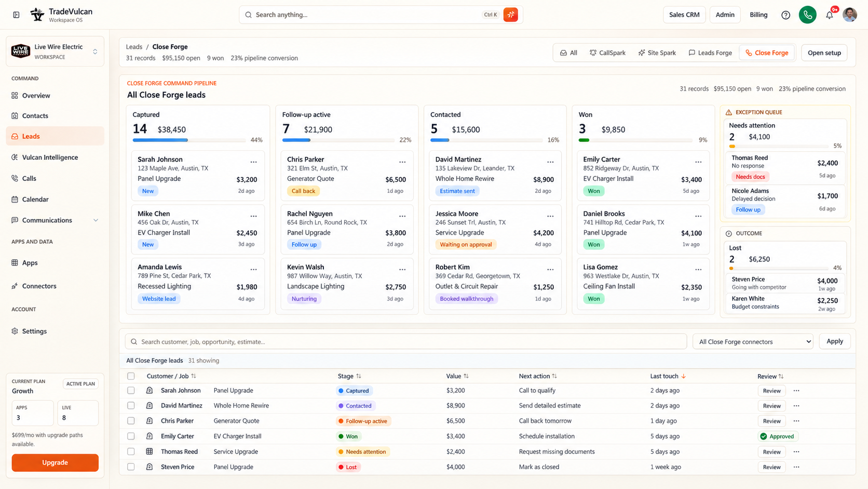
Task: Switch to the CallSpark tab
Action: click(x=607, y=53)
